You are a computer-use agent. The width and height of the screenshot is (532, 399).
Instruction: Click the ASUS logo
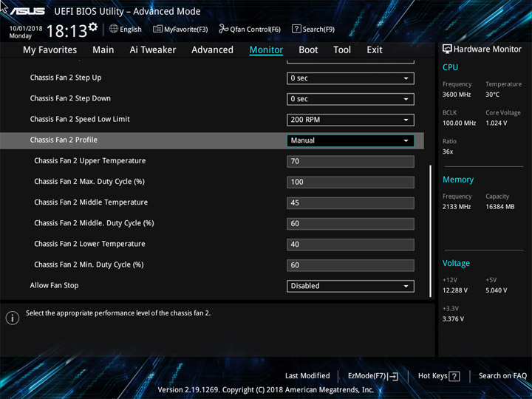(27, 11)
